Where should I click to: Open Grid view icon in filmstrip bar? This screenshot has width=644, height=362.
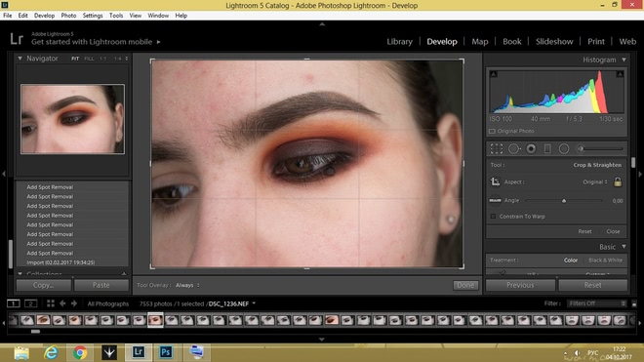click(51, 303)
